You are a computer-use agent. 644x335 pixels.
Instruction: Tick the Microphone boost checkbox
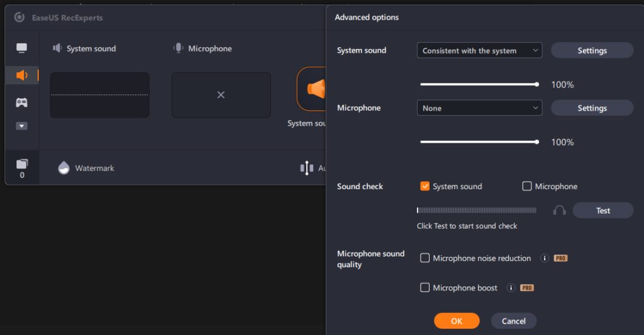pyautogui.click(x=425, y=288)
